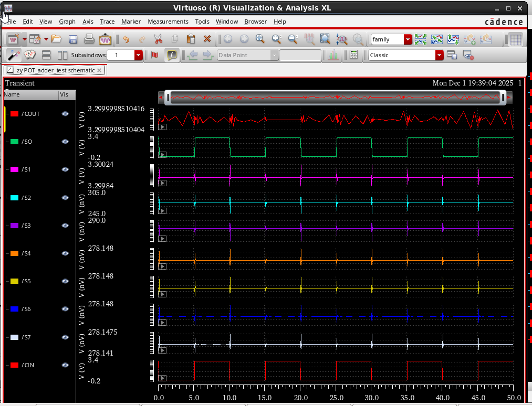The image size is (532, 406).
Task: Click the red /COUT color swatch
Action: tap(15, 114)
